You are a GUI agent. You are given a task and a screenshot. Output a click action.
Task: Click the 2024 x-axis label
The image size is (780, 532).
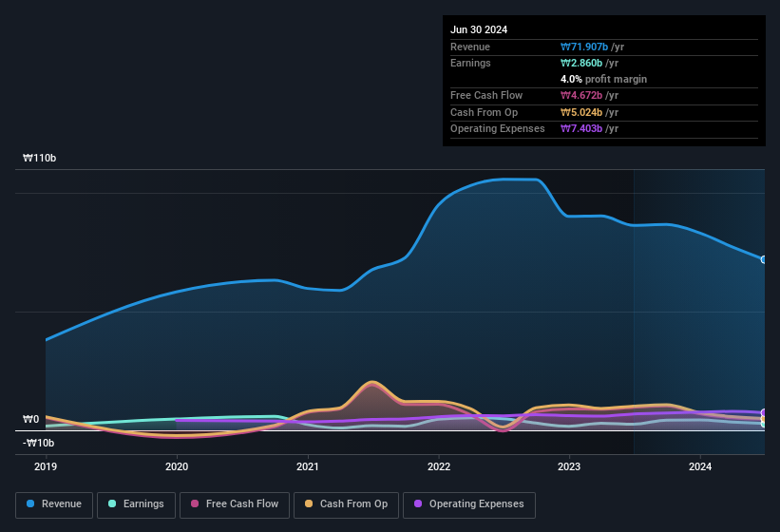(700, 466)
